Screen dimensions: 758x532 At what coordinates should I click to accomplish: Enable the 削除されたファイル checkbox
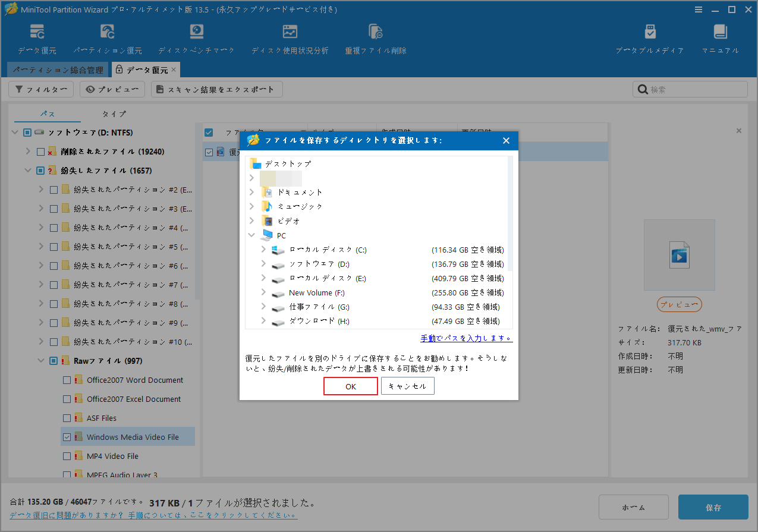point(40,151)
